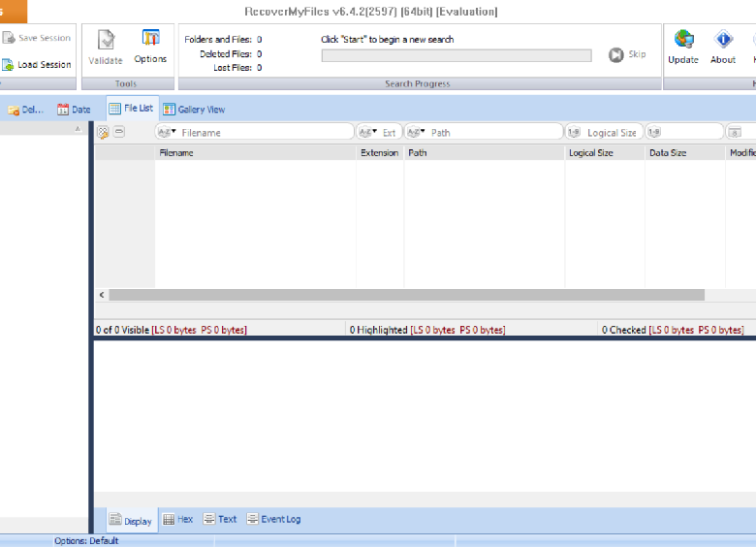Viewport: 756px width, 547px height.
Task: Open the Text preview tab
Action: (x=220, y=520)
